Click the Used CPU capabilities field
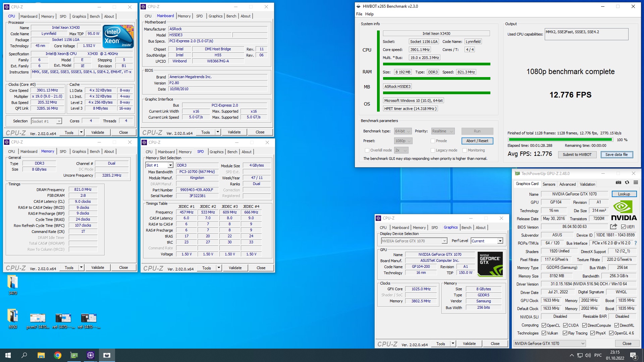This screenshot has height=362, width=644. [x=586, y=34]
